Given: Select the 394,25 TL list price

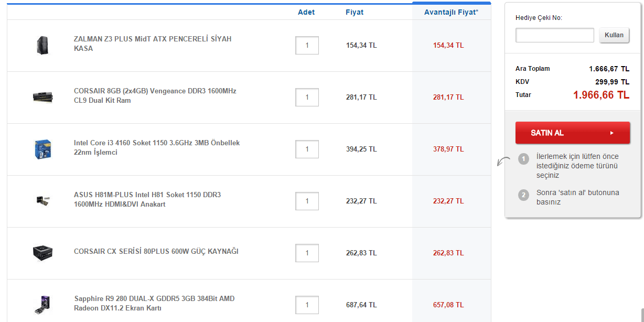Looking at the screenshot, I should [x=361, y=149].
